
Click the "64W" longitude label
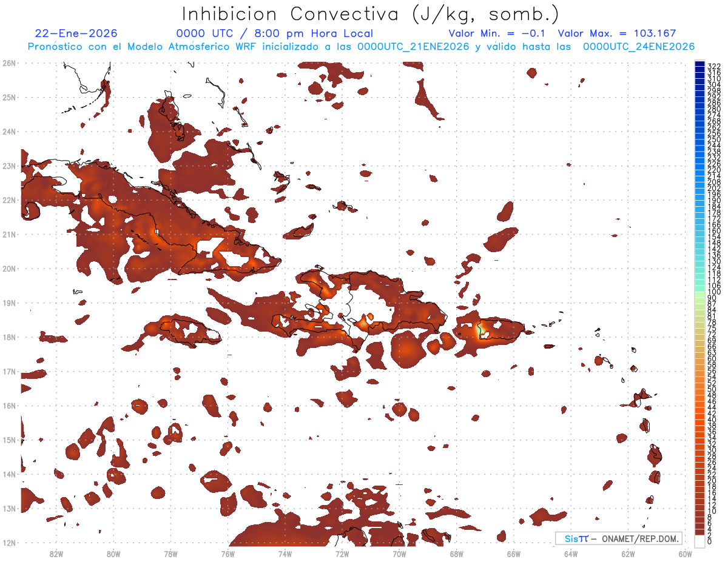571,554
